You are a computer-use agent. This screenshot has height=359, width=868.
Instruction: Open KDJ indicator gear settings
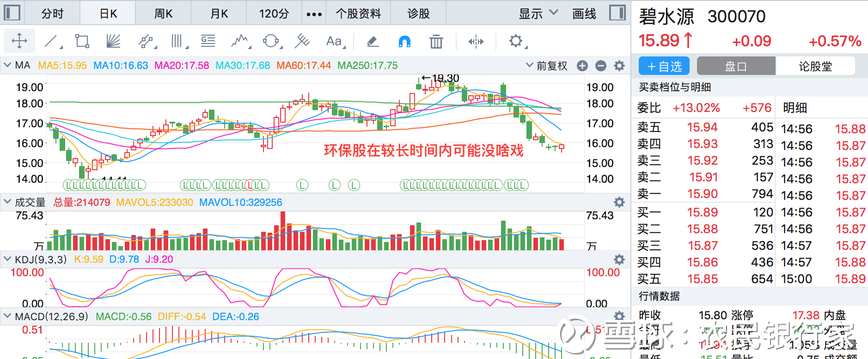619,259
